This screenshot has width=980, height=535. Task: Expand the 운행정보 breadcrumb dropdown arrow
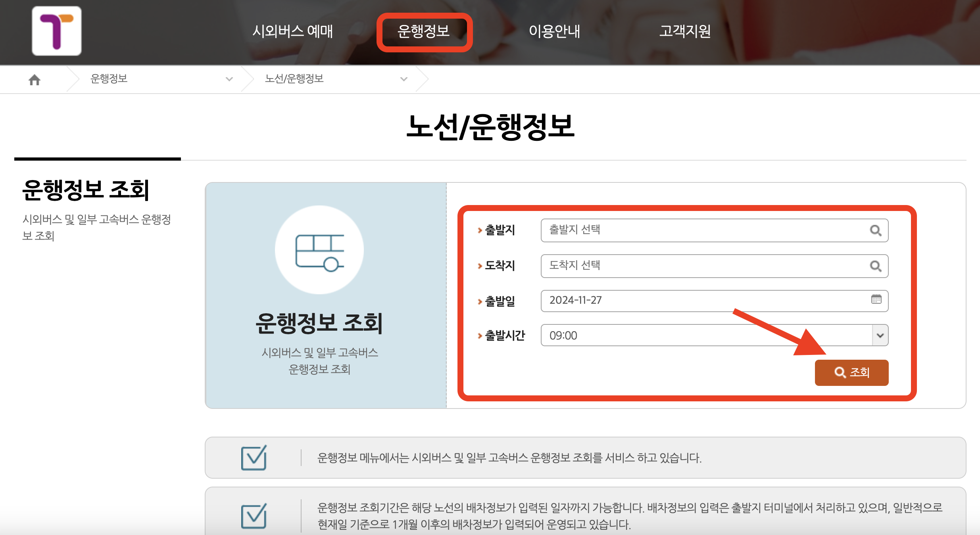coord(229,79)
